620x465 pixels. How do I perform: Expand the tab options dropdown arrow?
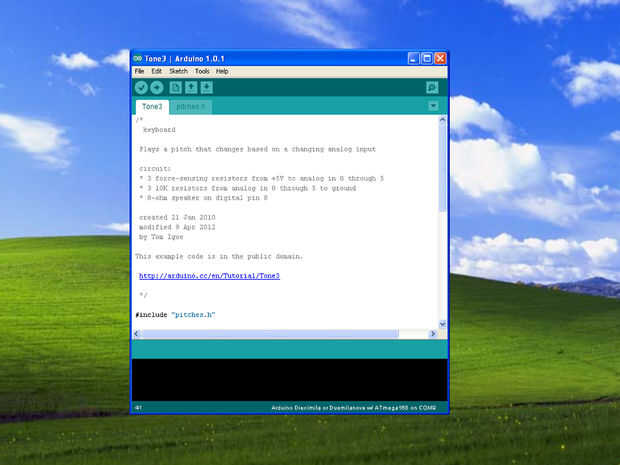pyautogui.click(x=433, y=106)
